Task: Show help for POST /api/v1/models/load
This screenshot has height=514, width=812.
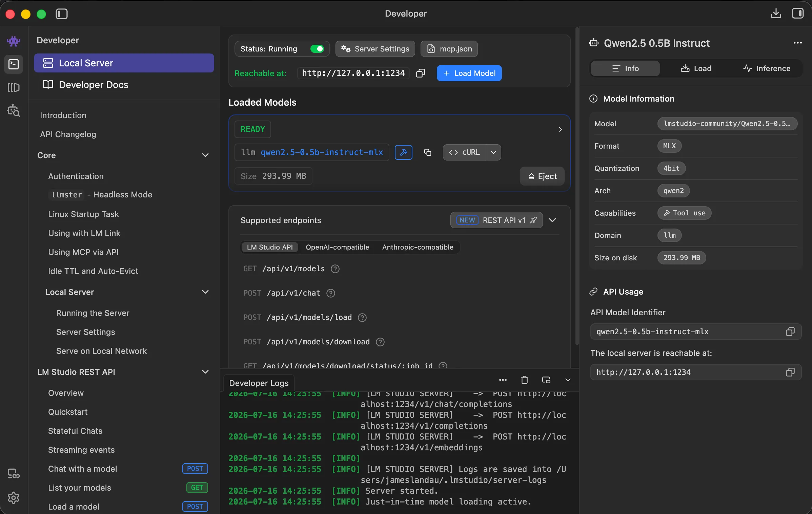Action: click(x=362, y=318)
